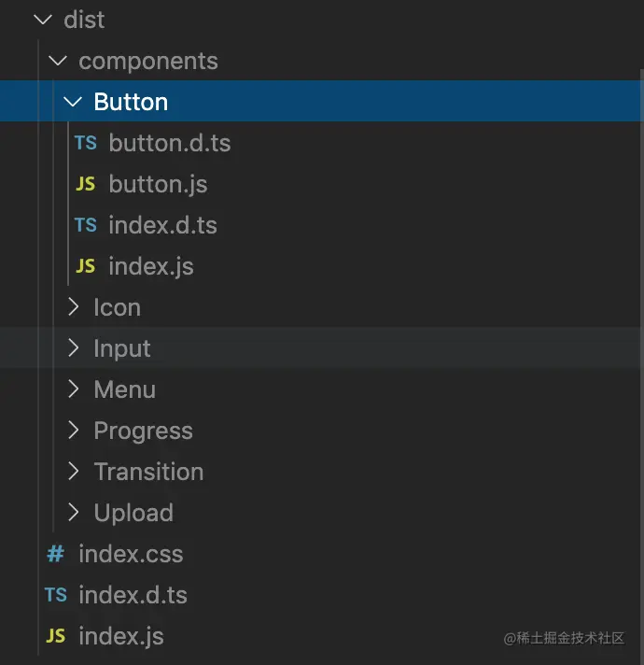Expand the Menu folder

pos(74,389)
